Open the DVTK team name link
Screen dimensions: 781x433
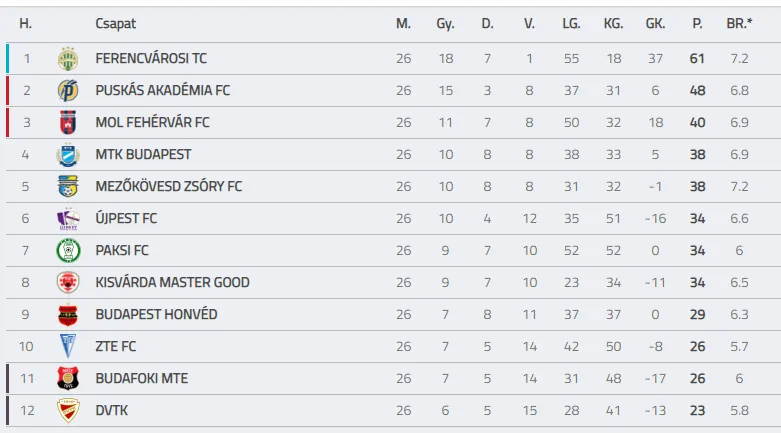[x=112, y=411]
